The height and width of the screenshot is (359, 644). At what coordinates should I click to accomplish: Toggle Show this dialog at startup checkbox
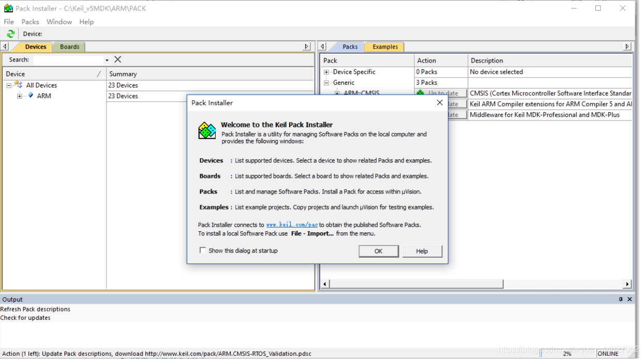tap(203, 250)
